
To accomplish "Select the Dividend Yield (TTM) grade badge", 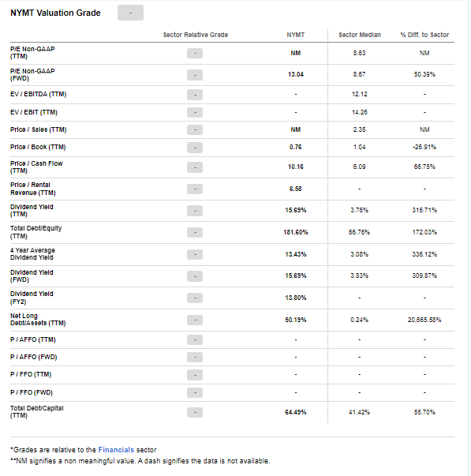I will coord(195,211).
